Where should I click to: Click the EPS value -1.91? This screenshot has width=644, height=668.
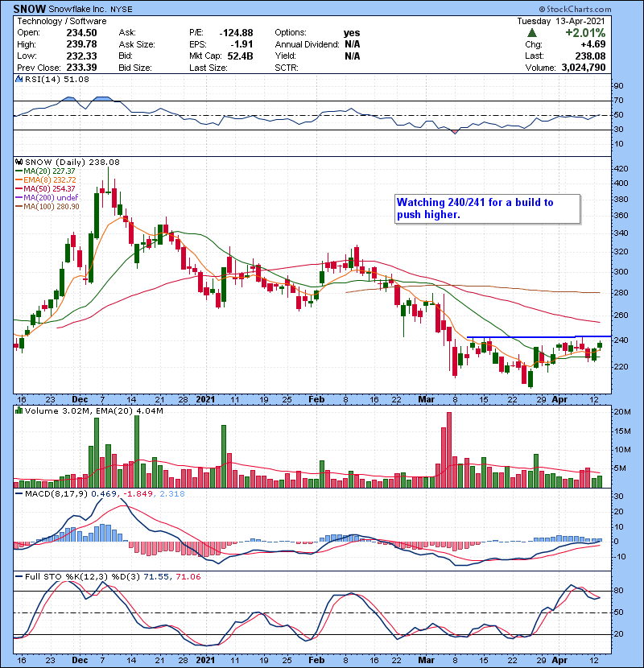pos(242,44)
